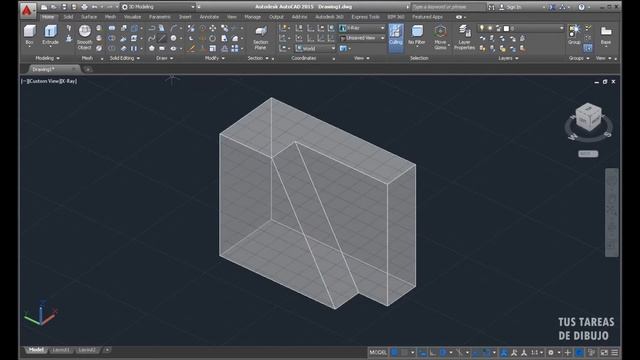Click the Plot print icon in quick access toolbar
This screenshot has width=640, height=360.
[84, 7]
